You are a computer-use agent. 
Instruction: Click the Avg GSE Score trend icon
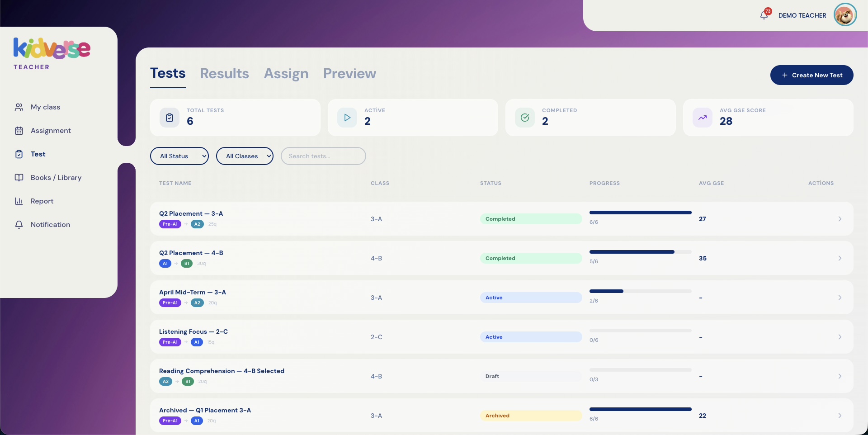[703, 118]
